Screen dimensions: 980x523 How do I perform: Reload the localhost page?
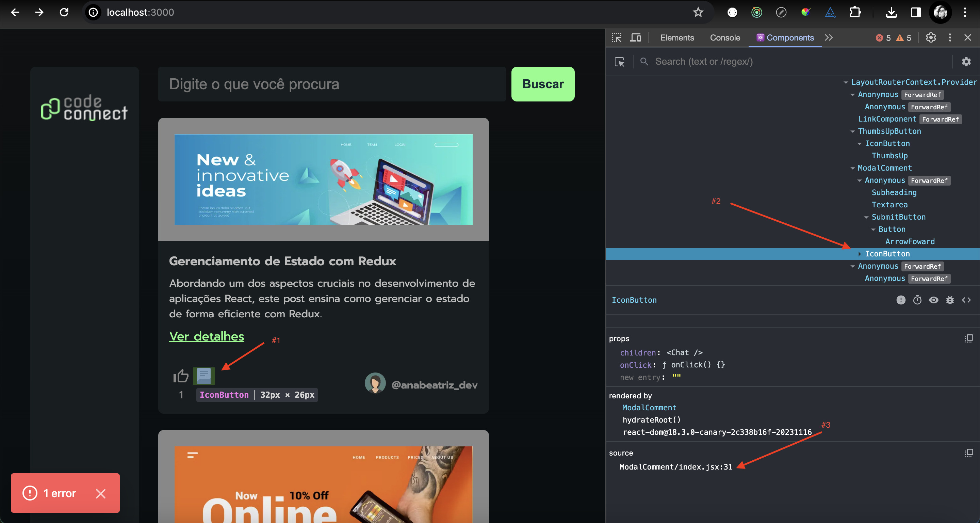(x=64, y=12)
